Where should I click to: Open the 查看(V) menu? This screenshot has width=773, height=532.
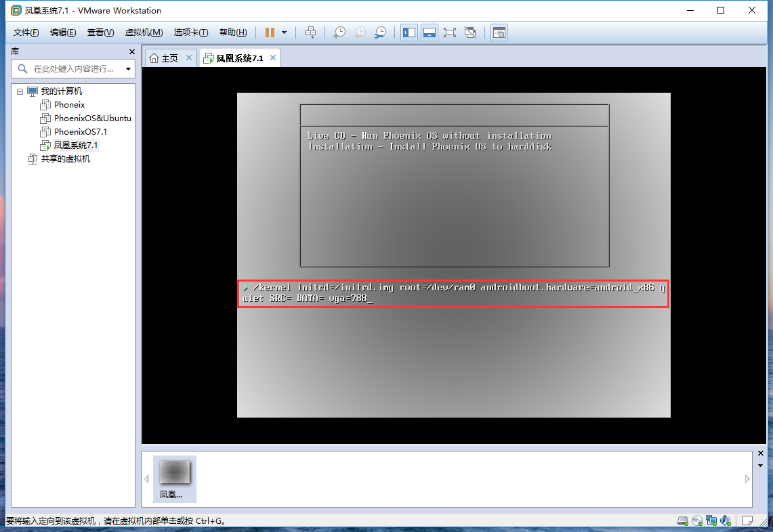tap(100, 32)
